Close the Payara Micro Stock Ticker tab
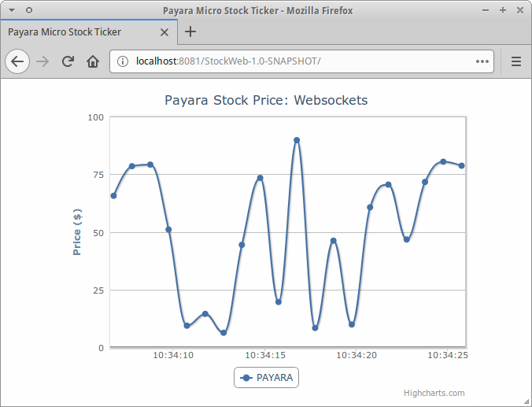Viewport: 532px width, 407px height. tap(164, 32)
